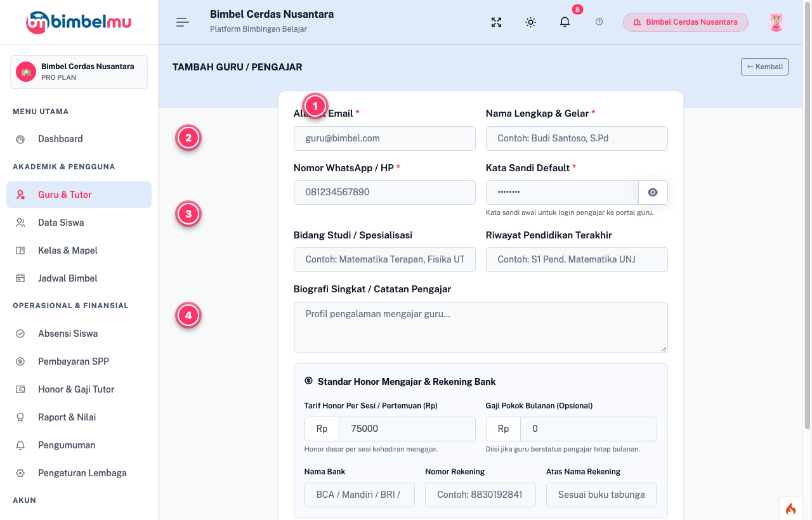Focus the Nama Lengkap & Gelar field
Viewport: 812px width, 520px height.
pyautogui.click(x=577, y=138)
